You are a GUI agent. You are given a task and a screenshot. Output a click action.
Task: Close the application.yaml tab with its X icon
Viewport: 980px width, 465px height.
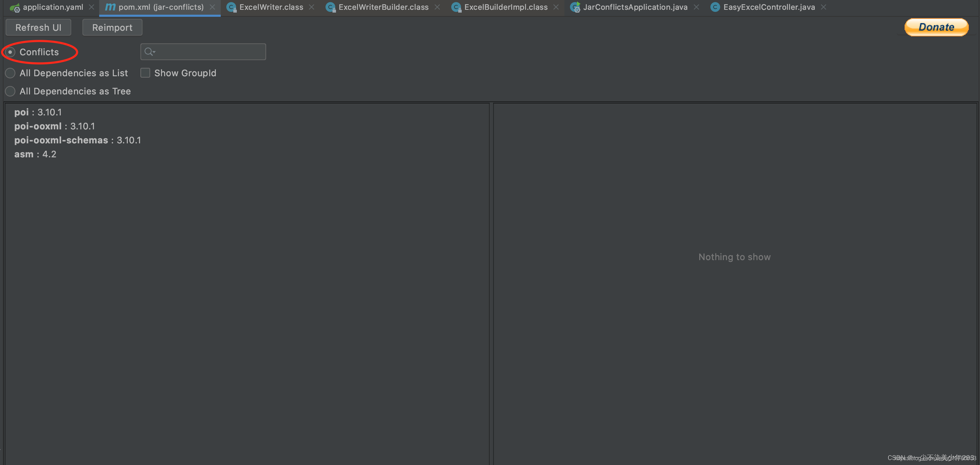point(91,7)
